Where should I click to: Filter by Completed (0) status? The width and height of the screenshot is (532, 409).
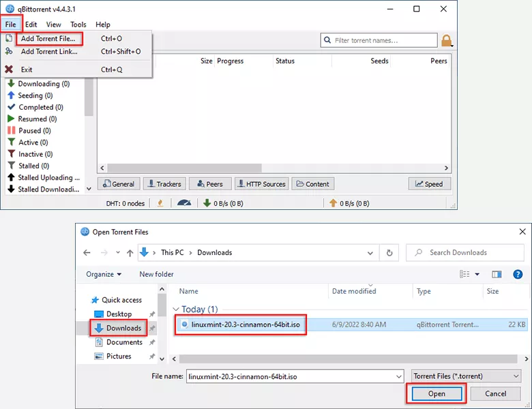[x=41, y=107]
